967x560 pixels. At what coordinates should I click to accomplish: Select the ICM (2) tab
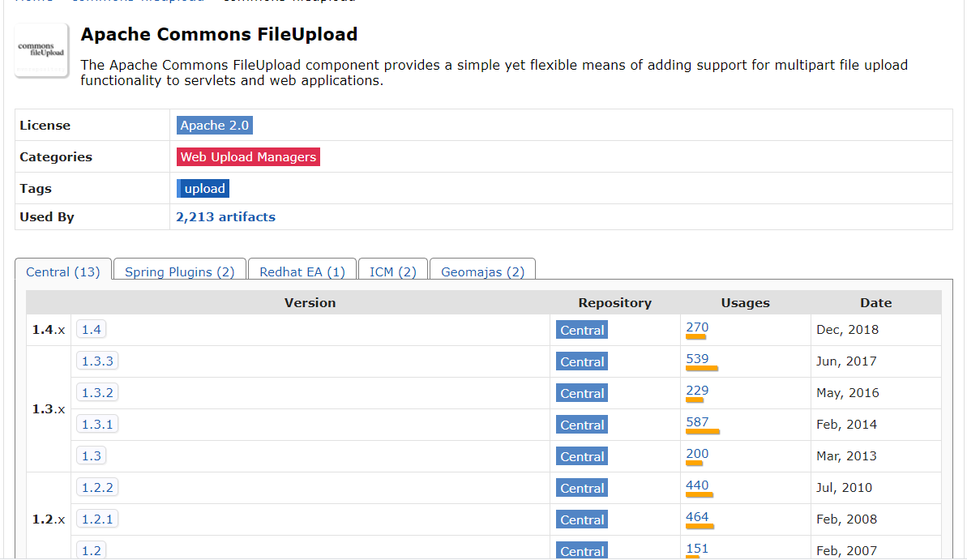tap(393, 271)
